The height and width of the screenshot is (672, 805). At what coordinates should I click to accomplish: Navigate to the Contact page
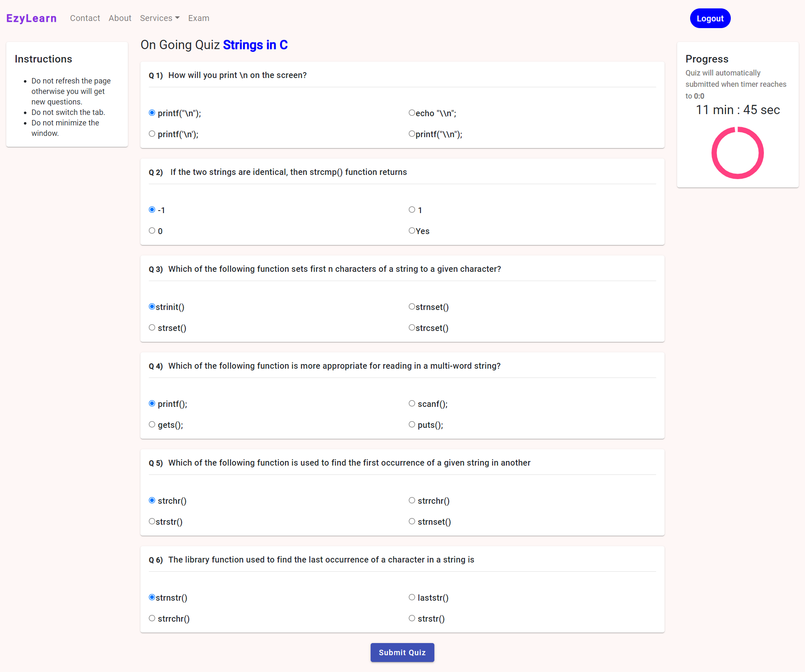tap(85, 18)
